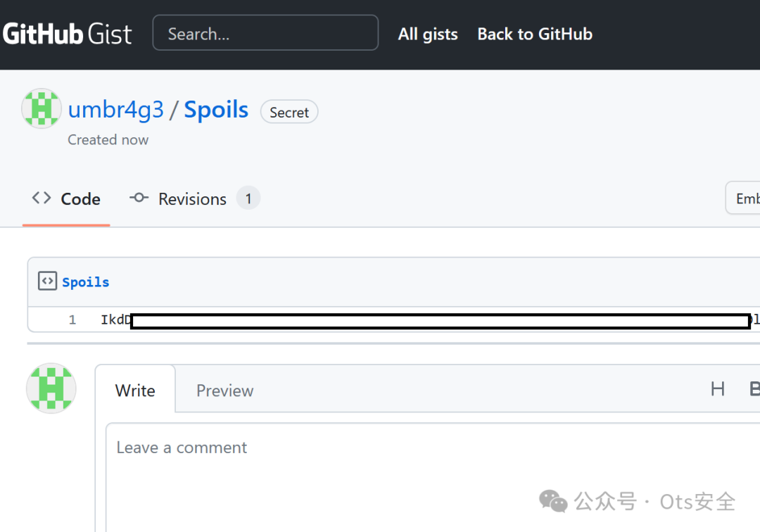
Task: Click the Revisions commit icon
Action: click(x=139, y=198)
